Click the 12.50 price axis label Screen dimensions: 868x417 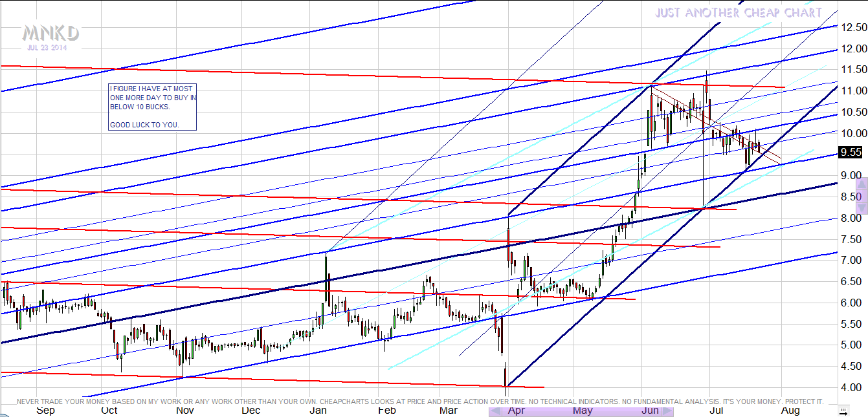853,27
